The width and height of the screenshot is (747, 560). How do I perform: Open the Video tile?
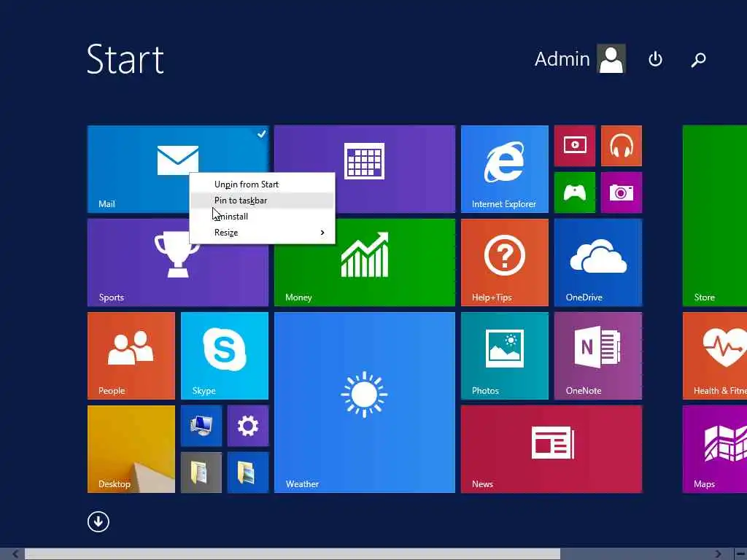(x=575, y=146)
